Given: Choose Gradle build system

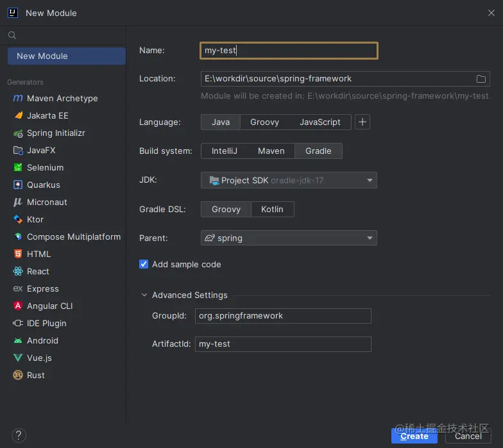Looking at the screenshot, I should tap(318, 151).
